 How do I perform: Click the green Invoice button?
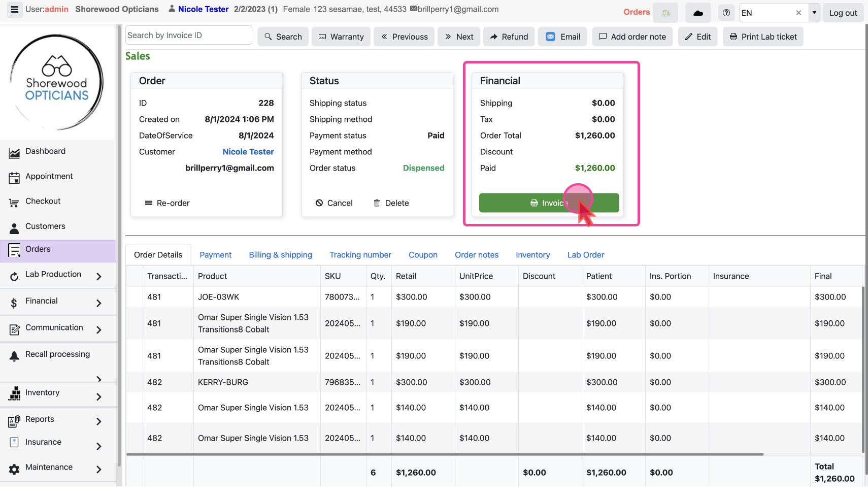click(549, 203)
